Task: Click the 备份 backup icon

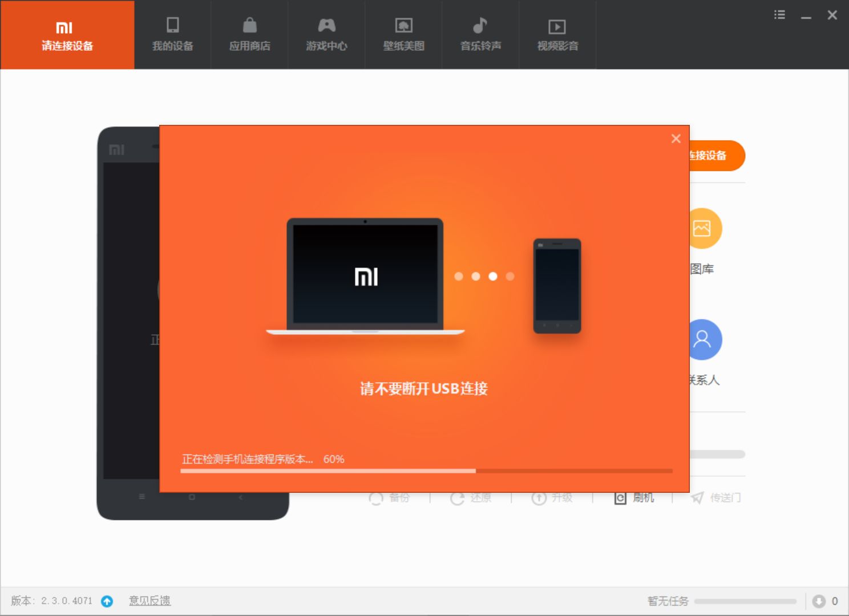Action: pos(391,497)
